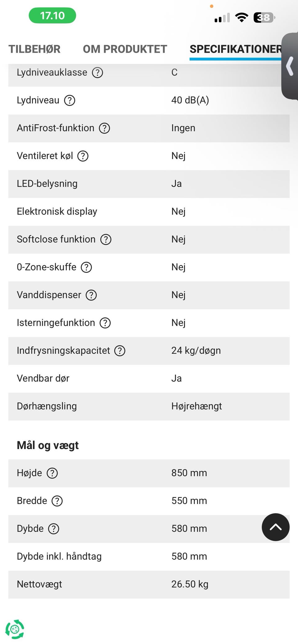Open help icon next to Højde
The height and width of the screenshot is (644, 298).
(x=52, y=473)
